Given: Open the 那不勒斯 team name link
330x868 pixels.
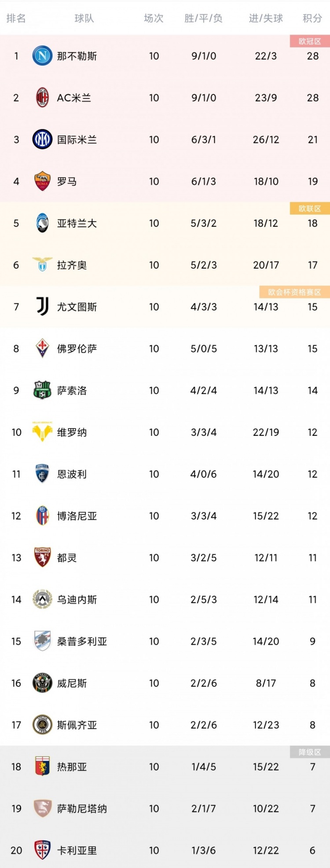Looking at the screenshot, I should pos(77,56).
